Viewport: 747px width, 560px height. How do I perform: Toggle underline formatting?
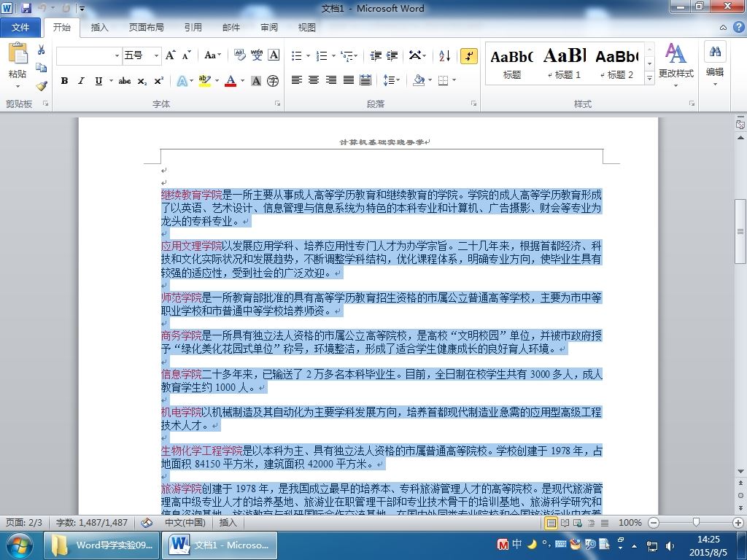(x=98, y=81)
